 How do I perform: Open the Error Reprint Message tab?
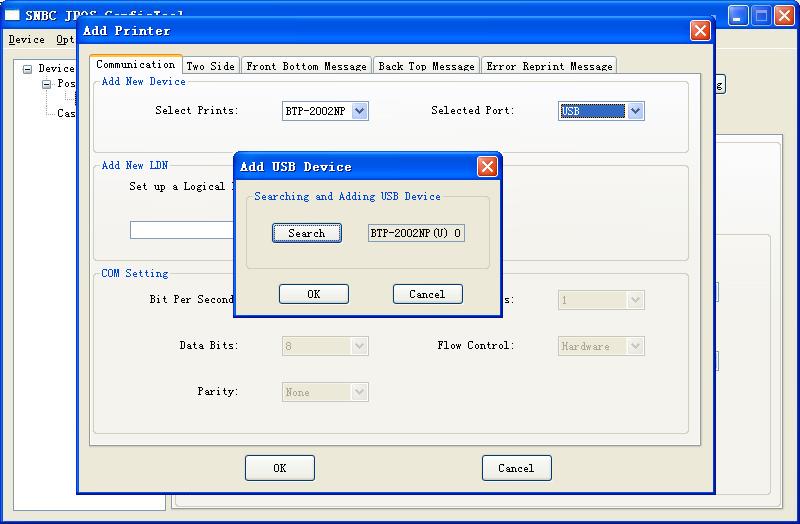pyautogui.click(x=549, y=66)
